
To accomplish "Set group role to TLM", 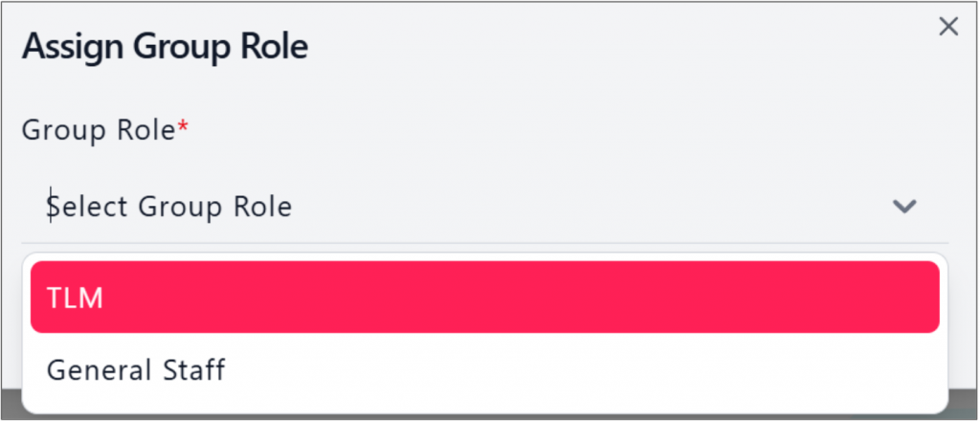I will tap(75, 298).
